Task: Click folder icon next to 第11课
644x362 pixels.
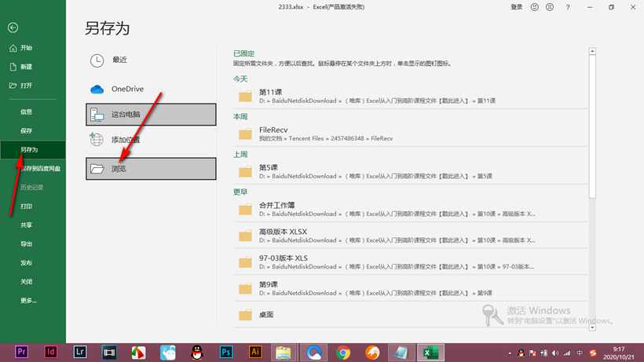Action: point(245,97)
